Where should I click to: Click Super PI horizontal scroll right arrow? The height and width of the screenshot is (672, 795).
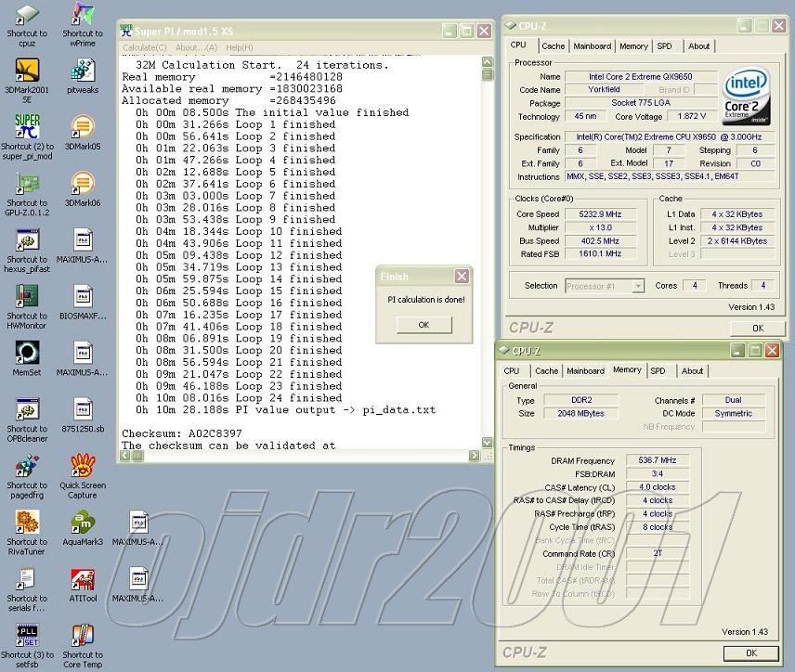click(x=474, y=455)
